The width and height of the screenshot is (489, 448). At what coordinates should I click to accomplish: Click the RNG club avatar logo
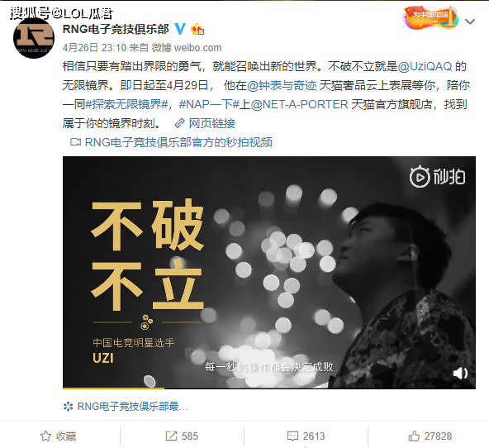[x=34, y=38]
